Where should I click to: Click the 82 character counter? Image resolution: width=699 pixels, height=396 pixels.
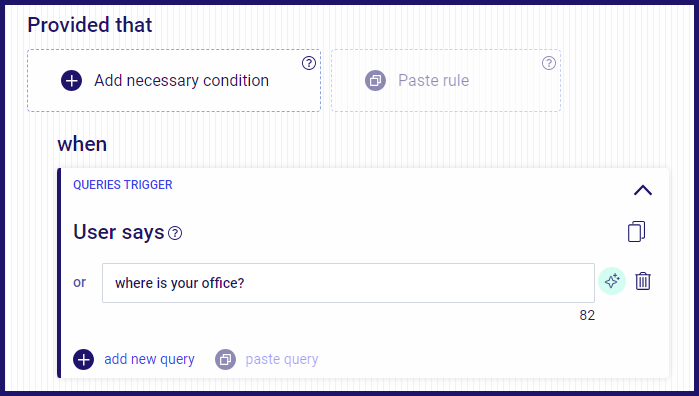[x=587, y=316]
